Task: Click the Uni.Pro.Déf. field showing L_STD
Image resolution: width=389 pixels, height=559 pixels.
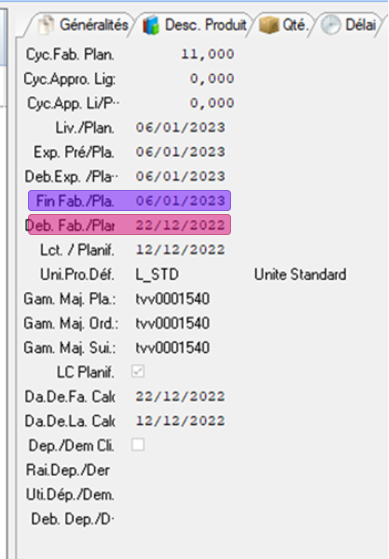Action: [157, 274]
